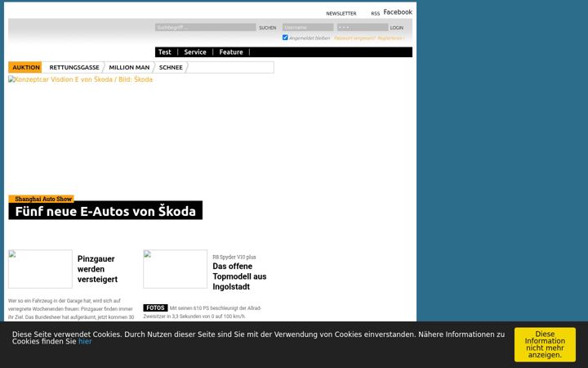Click the R8 Spyder V10 plus kicker

click(234, 258)
